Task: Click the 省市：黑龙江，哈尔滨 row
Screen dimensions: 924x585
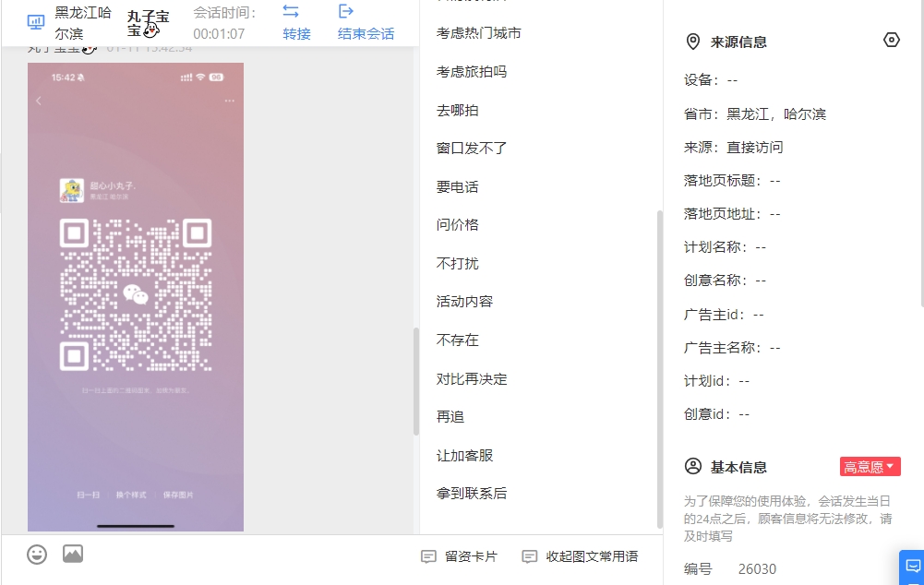Action: coord(755,114)
